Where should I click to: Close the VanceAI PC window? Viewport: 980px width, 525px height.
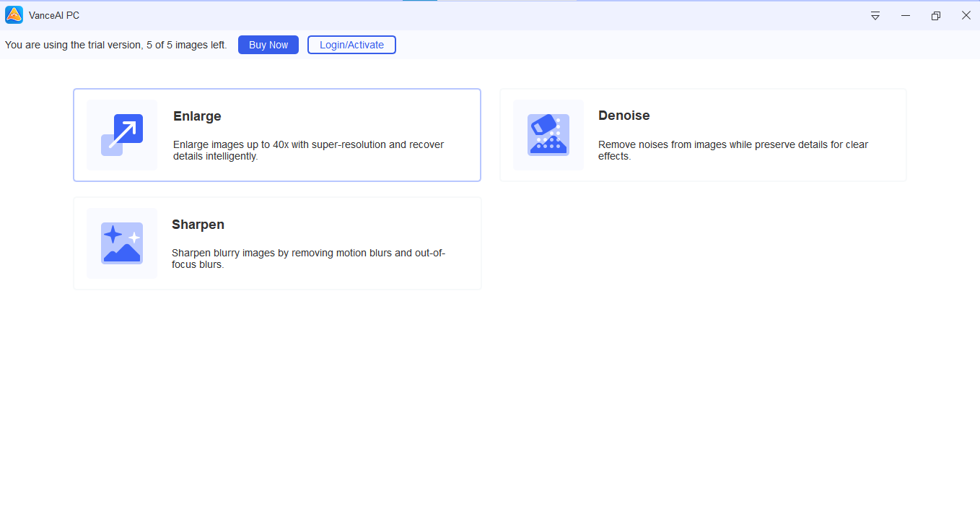(x=966, y=15)
